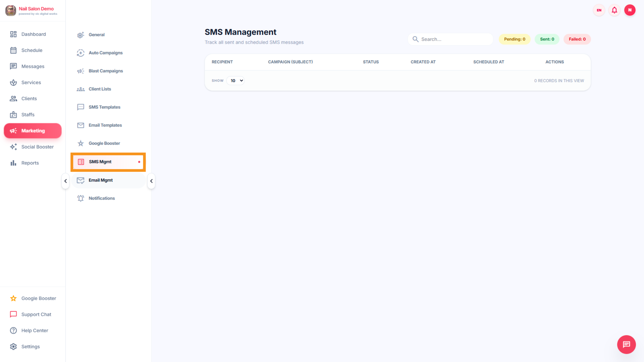The width and height of the screenshot is (644, 362).
Task: Open the Clients icon in sidebar
Action: point(13,98)
